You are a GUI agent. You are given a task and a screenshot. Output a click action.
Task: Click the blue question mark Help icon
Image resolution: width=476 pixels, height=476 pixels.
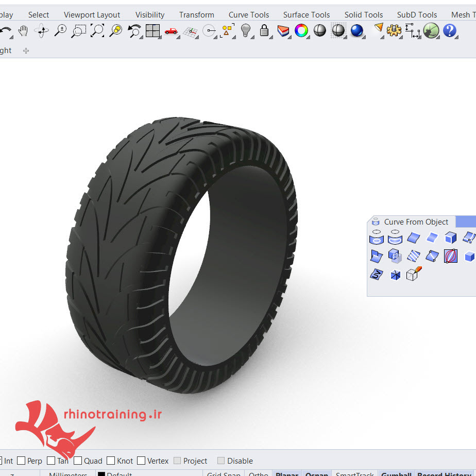tap(450, 31)
